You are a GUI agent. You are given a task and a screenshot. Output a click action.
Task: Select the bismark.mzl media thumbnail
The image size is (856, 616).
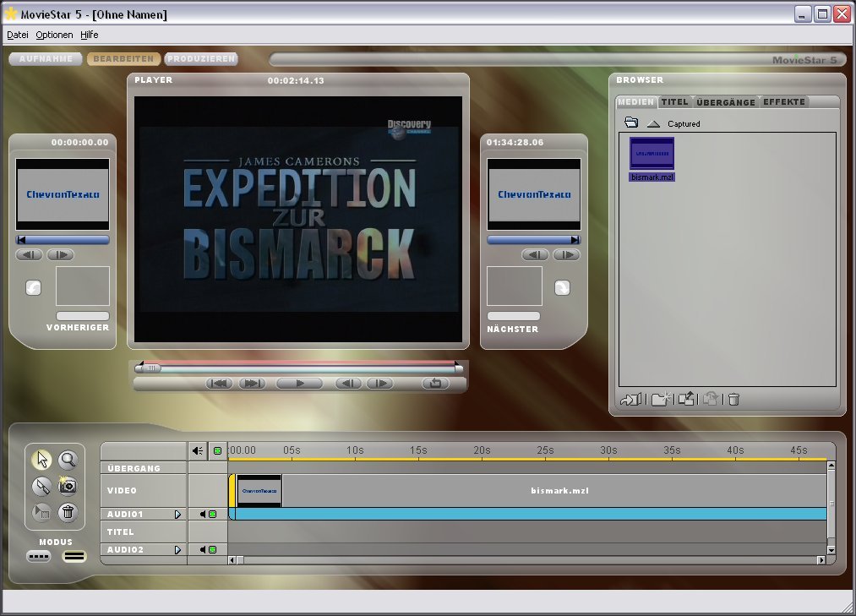[x=652, y=154]
